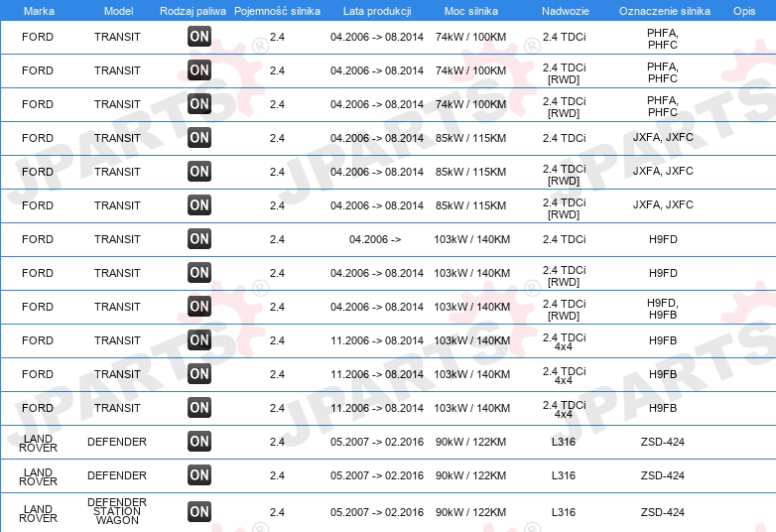Viewport: 776px width, 532px height.
Task: Click 103kW / 140KM in open-ended 04.2006 -> row
Action: pos(471,239)
